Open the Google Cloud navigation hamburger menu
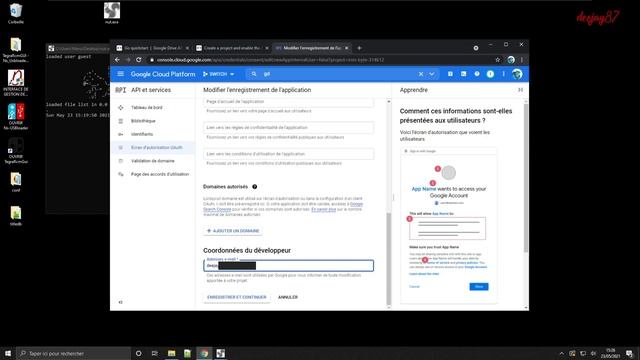This screenshot has width=640, height=360. point(120,74)
